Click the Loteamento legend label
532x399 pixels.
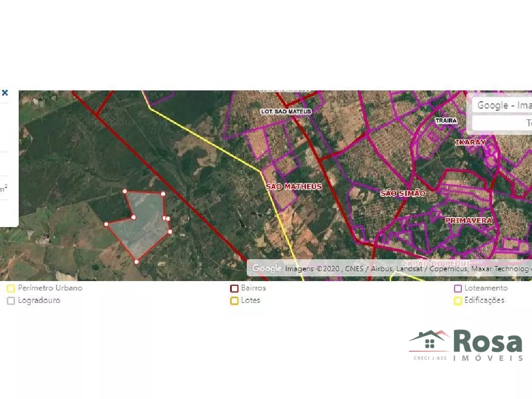(486, 288)
